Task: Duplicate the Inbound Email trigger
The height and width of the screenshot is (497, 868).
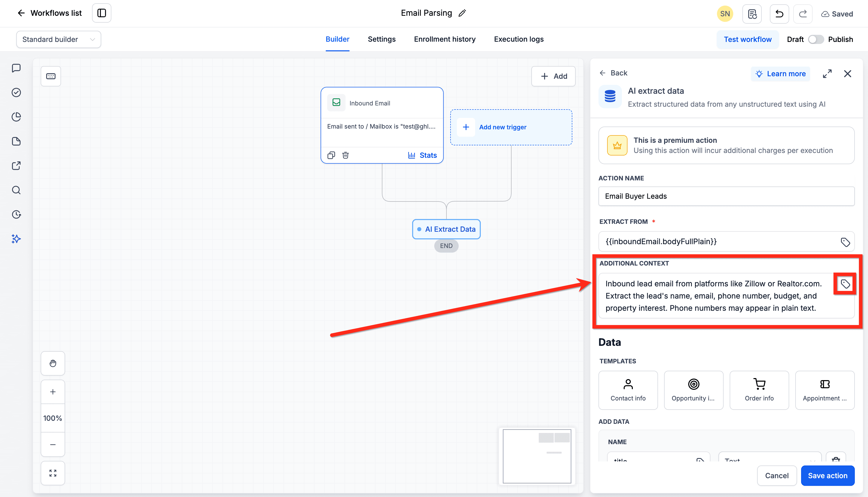Action: pos(331,155)
